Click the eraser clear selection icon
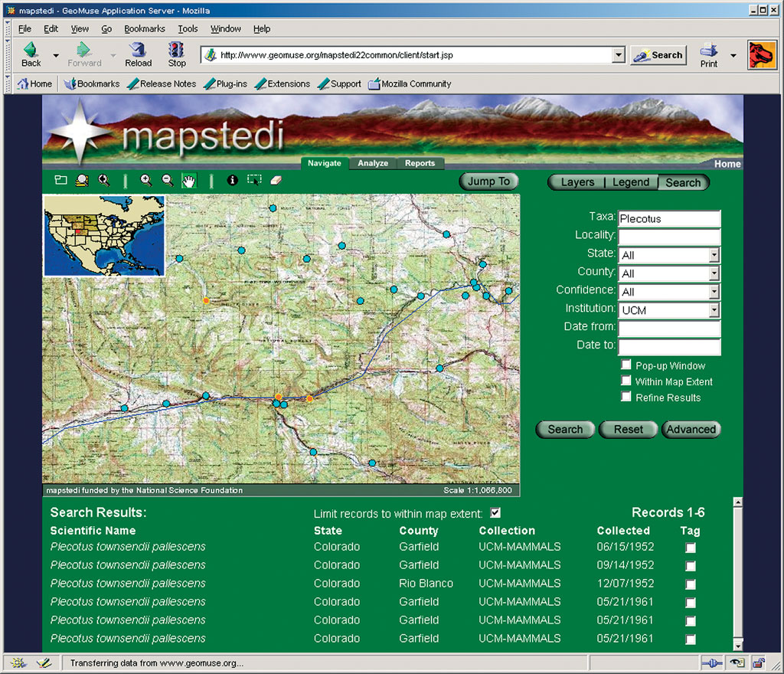This screenshot has width=784, height=674. [x=276, y=180]
